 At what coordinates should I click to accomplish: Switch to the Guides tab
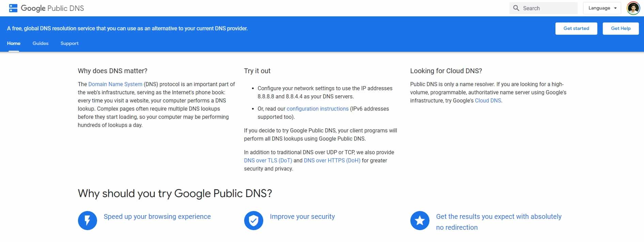41,43
